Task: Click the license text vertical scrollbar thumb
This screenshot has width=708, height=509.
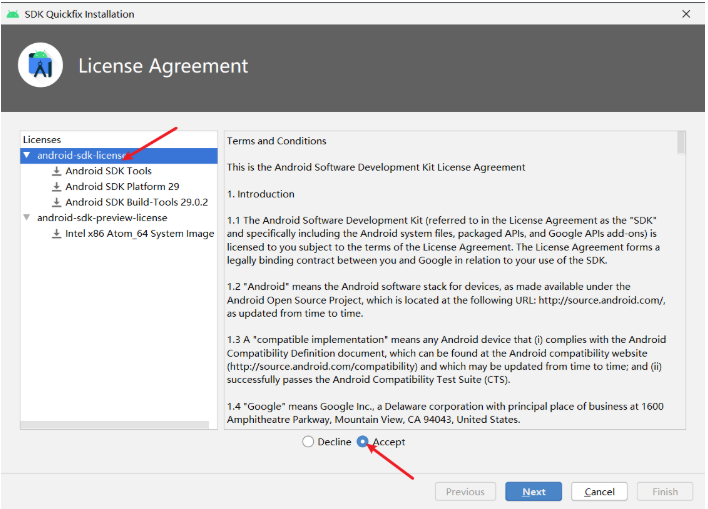Action: point(681,143)
